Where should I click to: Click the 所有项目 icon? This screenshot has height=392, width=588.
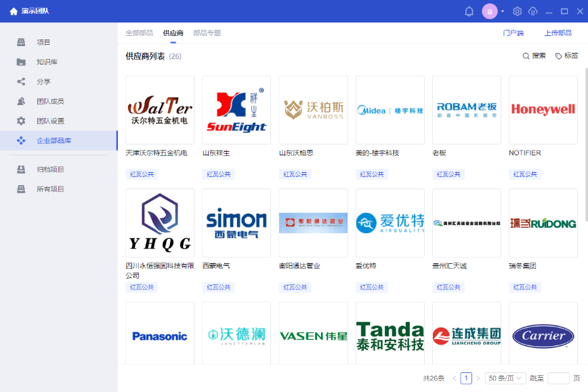pos(21,189)
